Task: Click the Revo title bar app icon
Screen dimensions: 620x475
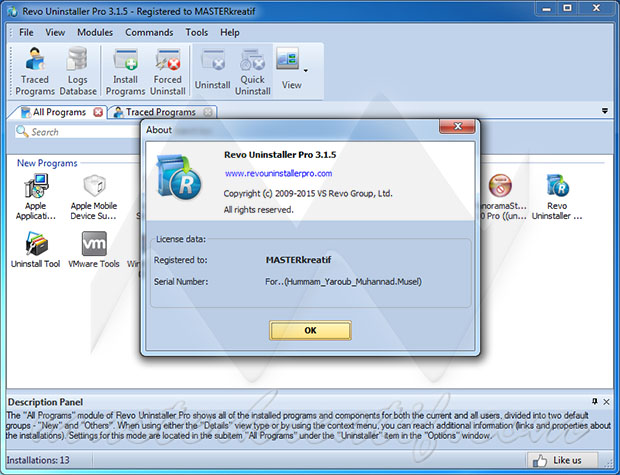Action: 13,11
